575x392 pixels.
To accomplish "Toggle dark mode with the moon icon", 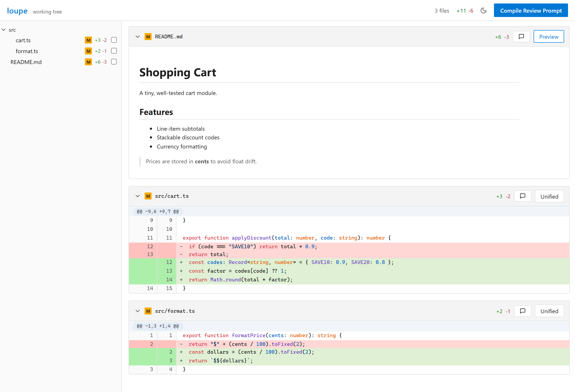I will [x=483, y=11].
